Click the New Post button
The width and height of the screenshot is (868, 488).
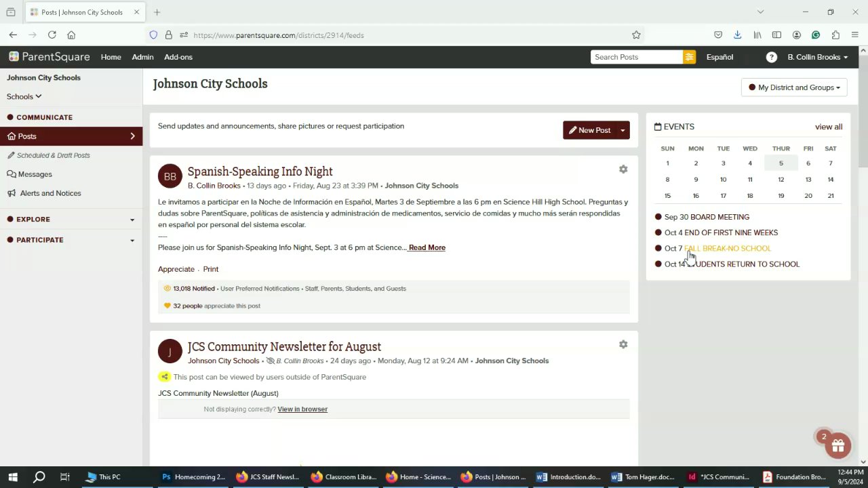point(589,130)
